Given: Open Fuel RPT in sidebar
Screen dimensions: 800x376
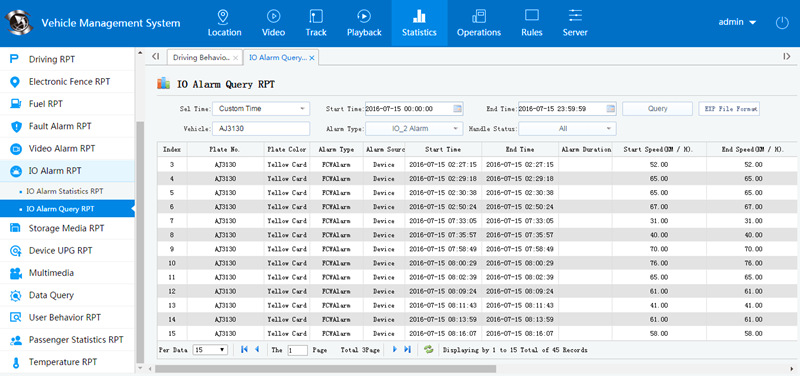Looking at the screenshot, I should pyautogui.click(x=67, y=104).
